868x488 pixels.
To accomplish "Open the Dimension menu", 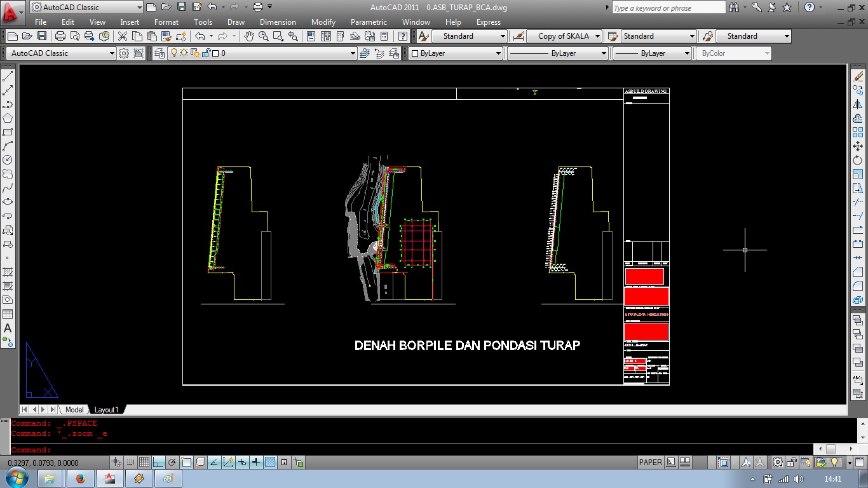I will click(278, 22).
